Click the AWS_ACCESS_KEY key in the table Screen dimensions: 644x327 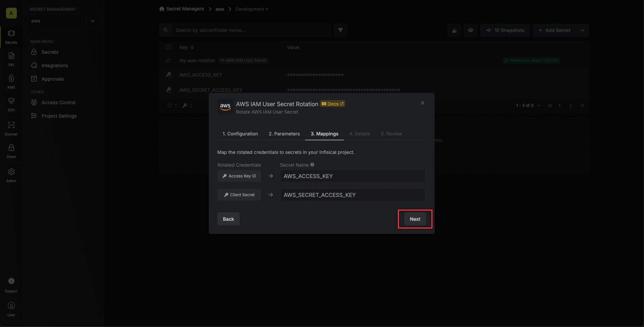pos(201,75)
